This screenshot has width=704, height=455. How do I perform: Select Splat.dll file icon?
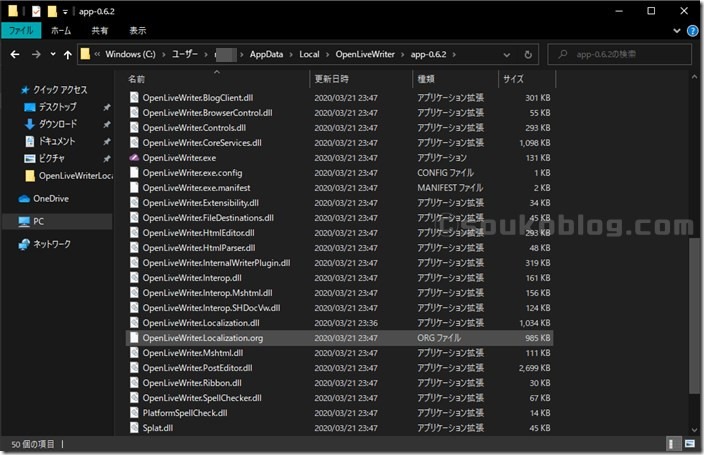[134, 428]
